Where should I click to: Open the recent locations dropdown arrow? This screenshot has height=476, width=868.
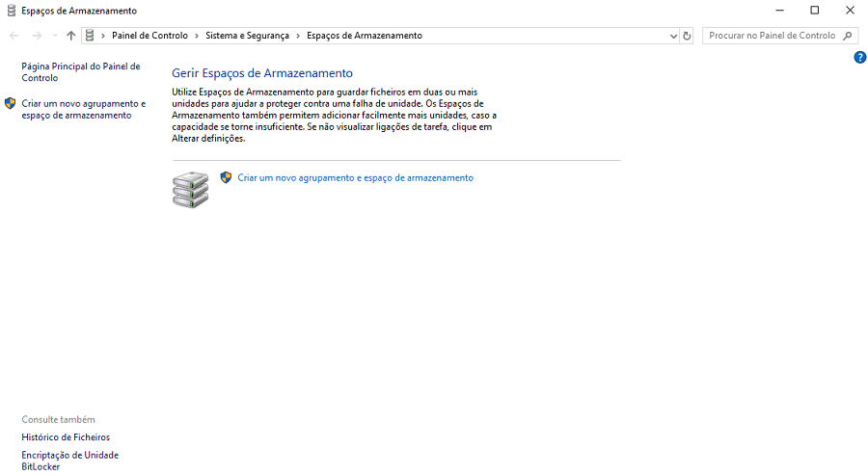[55, 36]
